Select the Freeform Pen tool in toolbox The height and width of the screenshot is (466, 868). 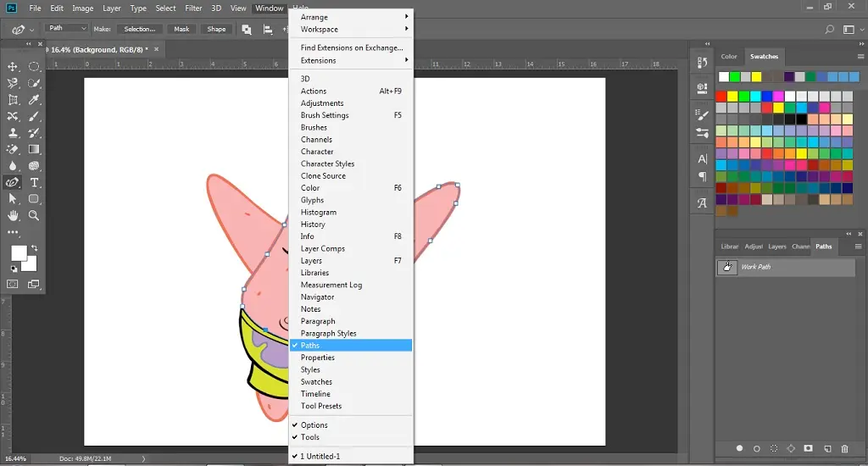pos(13,183)
